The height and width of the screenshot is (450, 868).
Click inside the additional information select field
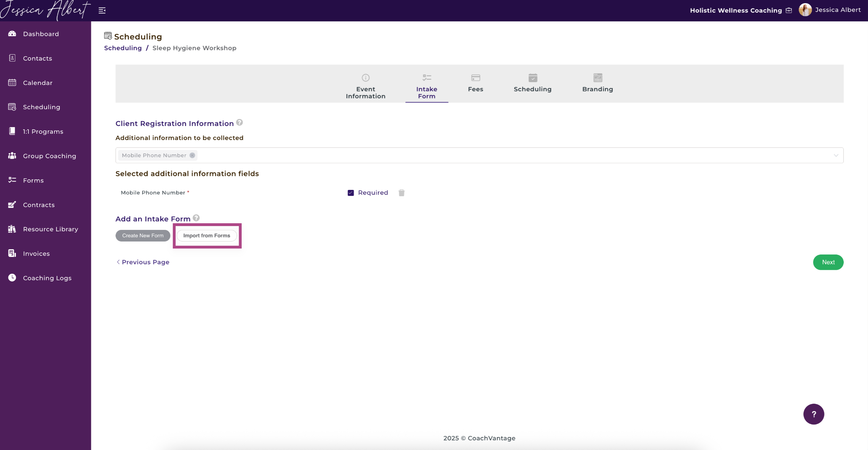coord(479,155)
